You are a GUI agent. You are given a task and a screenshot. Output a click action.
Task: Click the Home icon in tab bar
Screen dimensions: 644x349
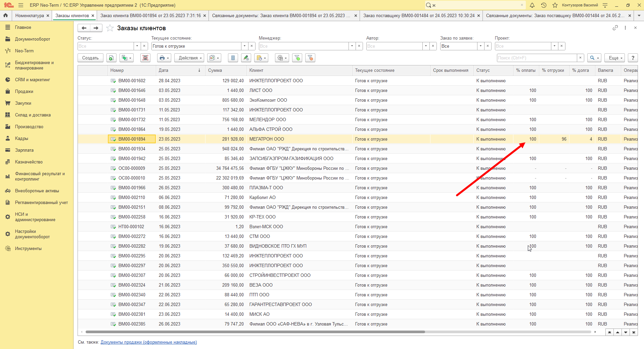click(x=5, y=15)
